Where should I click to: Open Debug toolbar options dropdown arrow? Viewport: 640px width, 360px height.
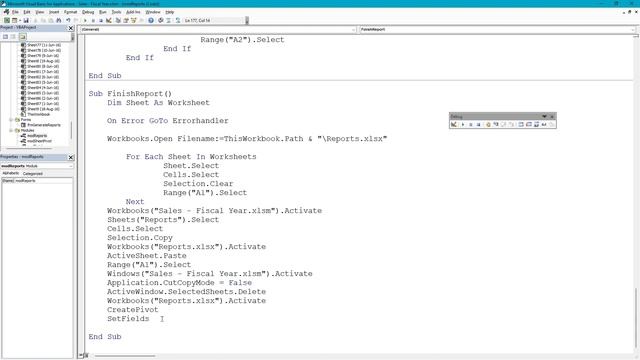pos(544,116)
